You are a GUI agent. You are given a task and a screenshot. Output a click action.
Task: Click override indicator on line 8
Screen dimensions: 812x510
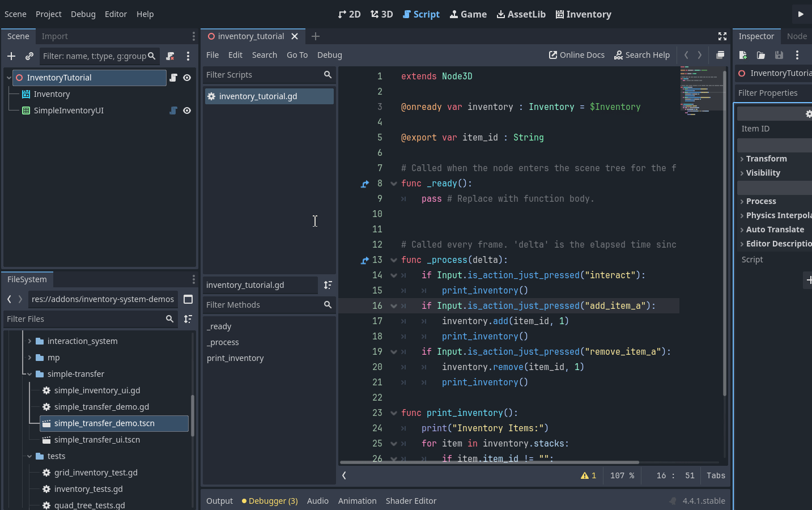click(365, 184)
